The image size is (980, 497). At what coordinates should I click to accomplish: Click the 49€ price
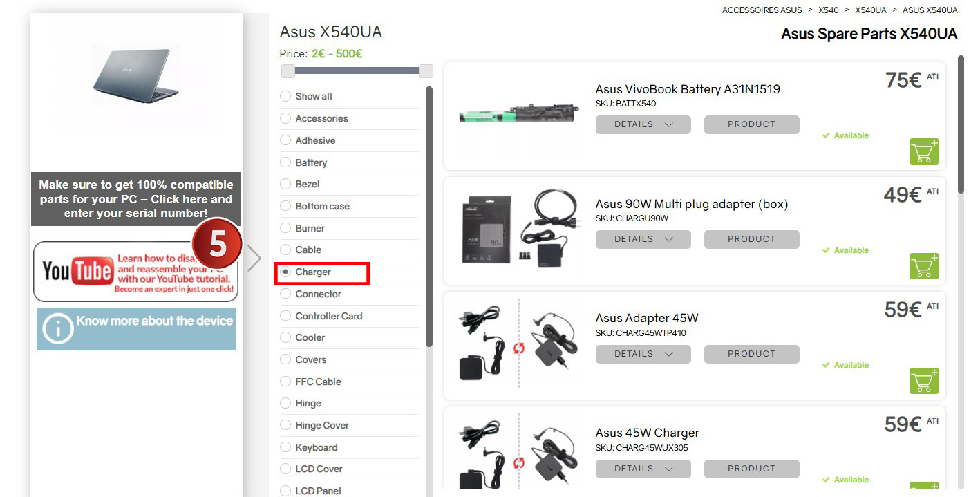[x=903, y=195]
